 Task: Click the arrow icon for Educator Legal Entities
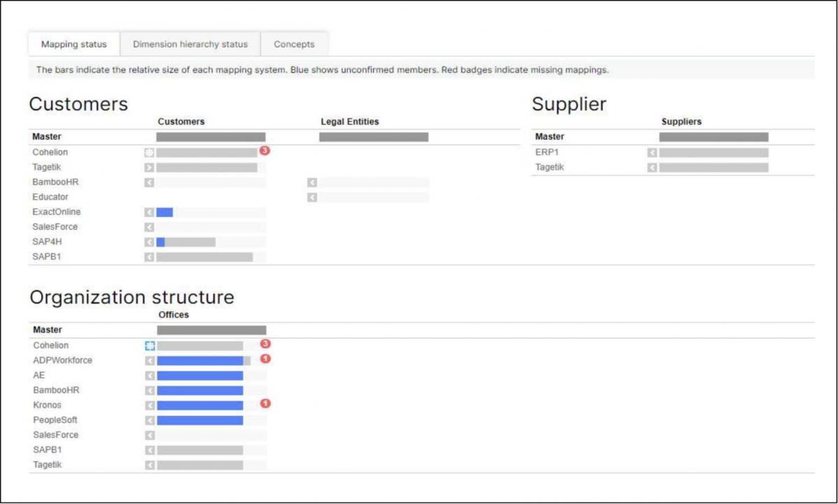click(312, 198)
